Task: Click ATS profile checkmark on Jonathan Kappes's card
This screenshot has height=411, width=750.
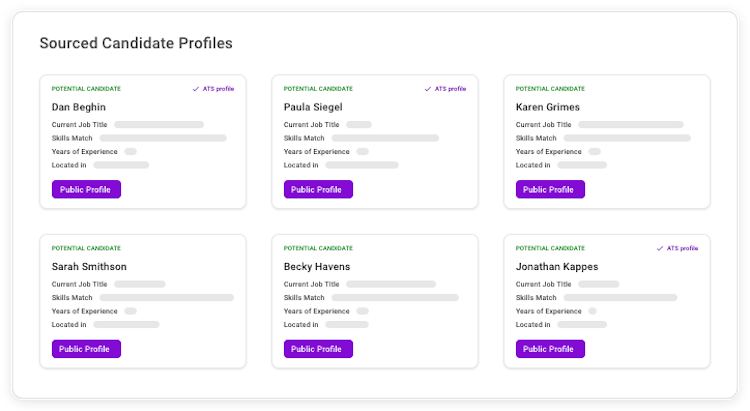Action: (660, 248)
